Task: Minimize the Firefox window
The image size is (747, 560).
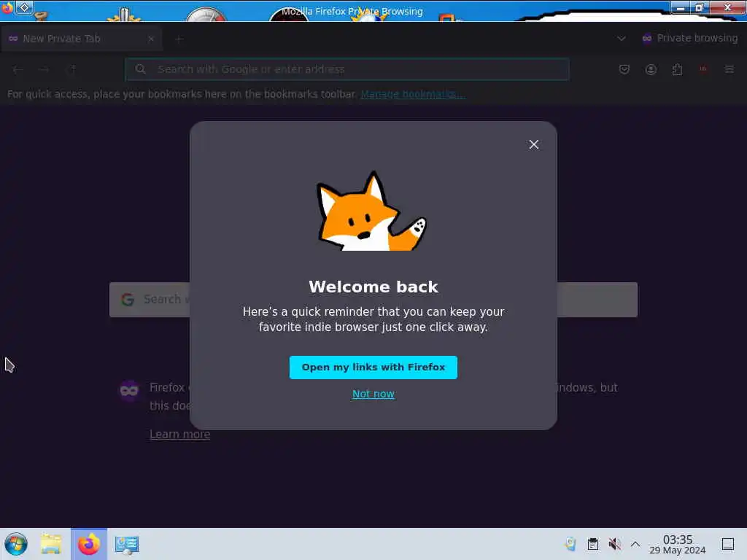Action: coord(681,7)
